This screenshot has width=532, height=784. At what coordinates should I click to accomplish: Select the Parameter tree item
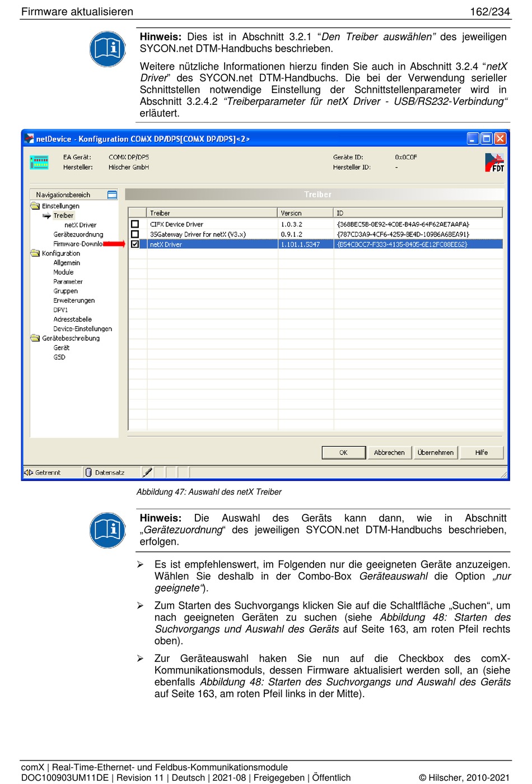[x=68, y=282]
